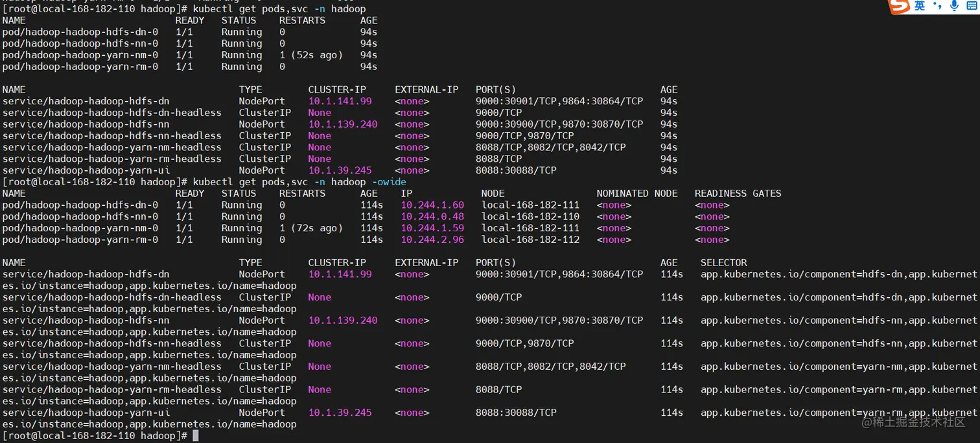Click the orange Sogou S logo icon
Image resolution: width=980 pixels, height=443 pixels.
900,6
